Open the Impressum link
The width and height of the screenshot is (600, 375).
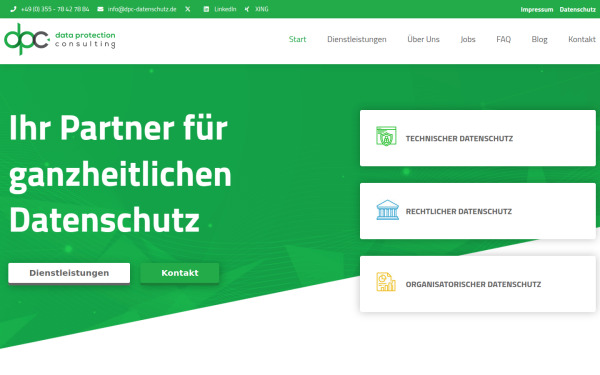pyautogui.click(x=536, y=10)
